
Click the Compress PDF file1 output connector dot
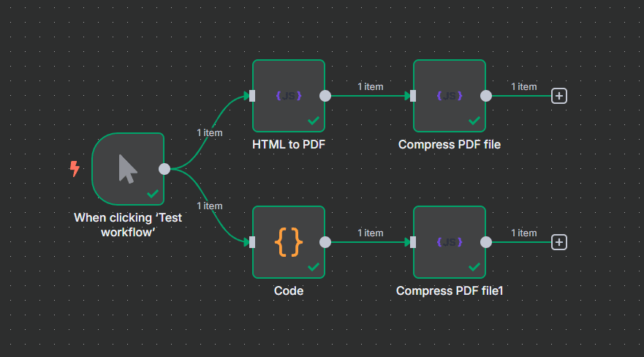(486, 242)
